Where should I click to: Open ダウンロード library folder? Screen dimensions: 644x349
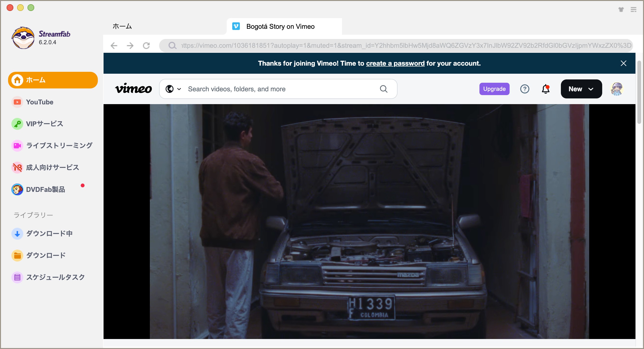(53, 255)
